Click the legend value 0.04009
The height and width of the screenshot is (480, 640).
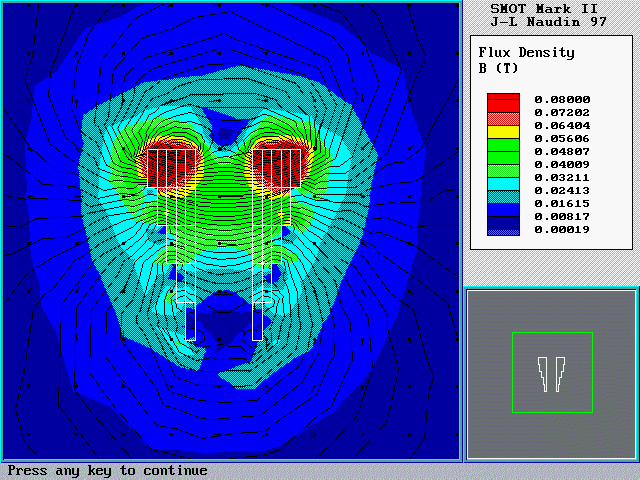pyautogui.click(x=562, y=164)
